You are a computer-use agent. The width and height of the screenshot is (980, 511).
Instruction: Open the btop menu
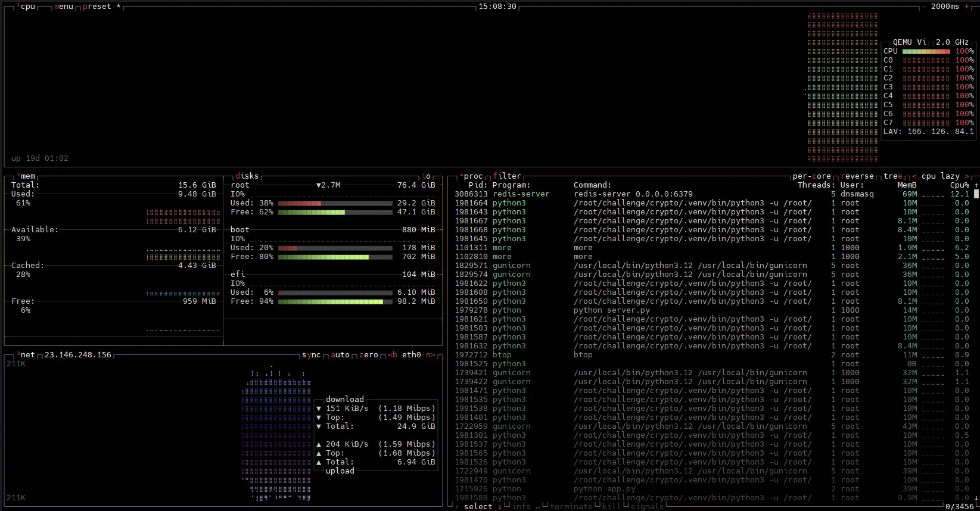tap(64, 7)
